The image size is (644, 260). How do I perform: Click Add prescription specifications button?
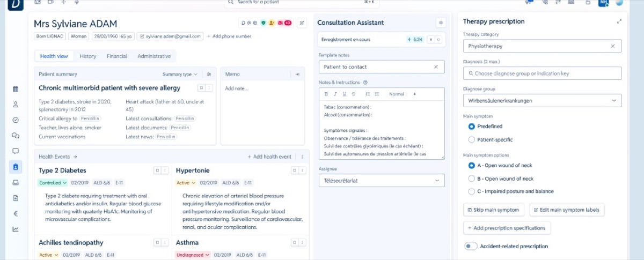[507, 228]
